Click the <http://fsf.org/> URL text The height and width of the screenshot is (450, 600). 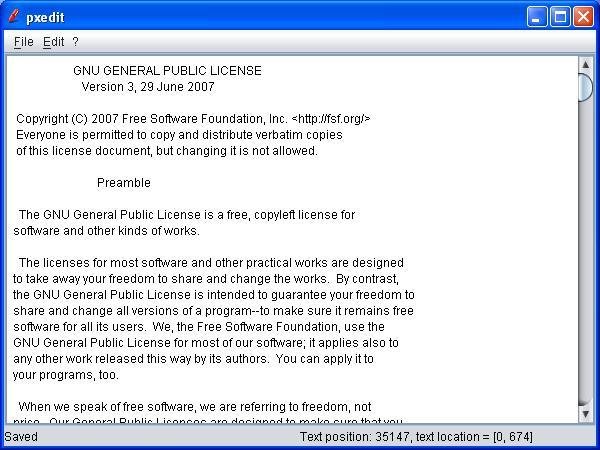pos(331,119)
